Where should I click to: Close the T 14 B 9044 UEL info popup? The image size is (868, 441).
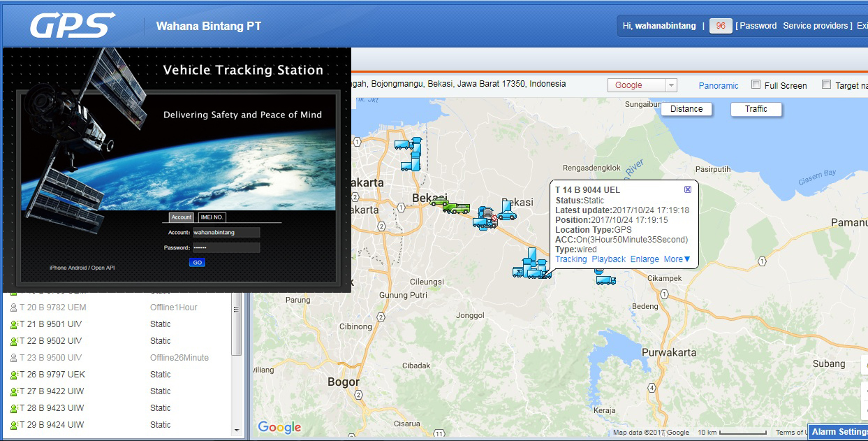click(687, 189)
